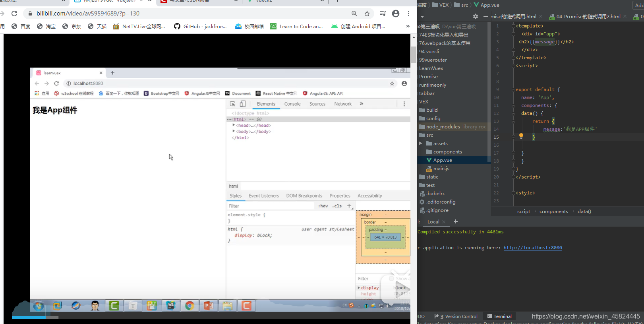Image resolution: width=644 pixels, height=324 pixels.
Task: Open project panel settings gear in WebStorm
Action: (476, 16)
